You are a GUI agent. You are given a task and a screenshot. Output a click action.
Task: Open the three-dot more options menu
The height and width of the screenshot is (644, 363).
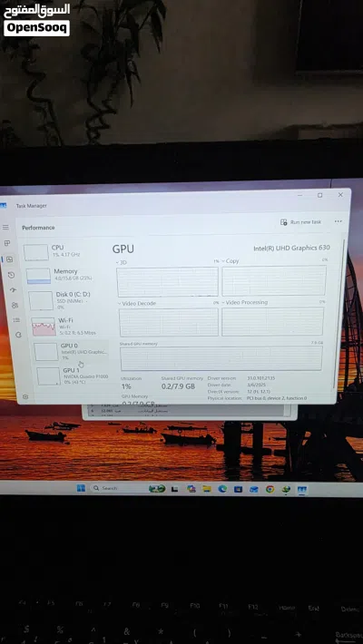(338, 221)
